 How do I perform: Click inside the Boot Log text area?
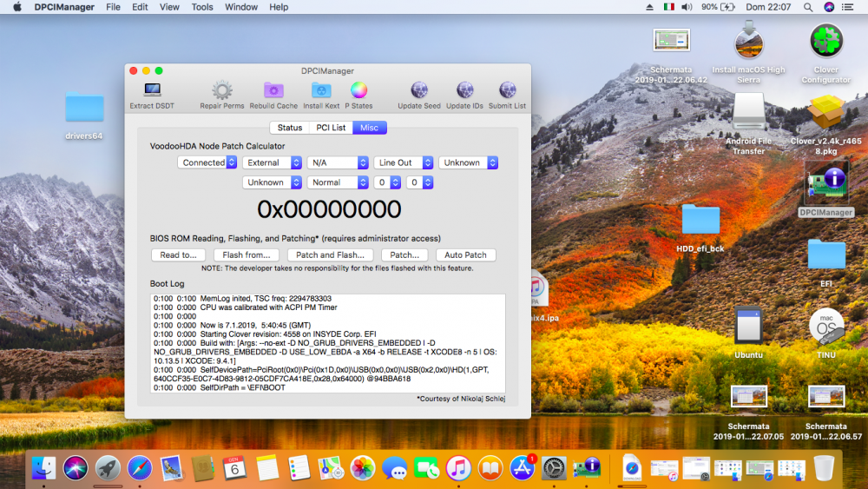tap(328, 343)
